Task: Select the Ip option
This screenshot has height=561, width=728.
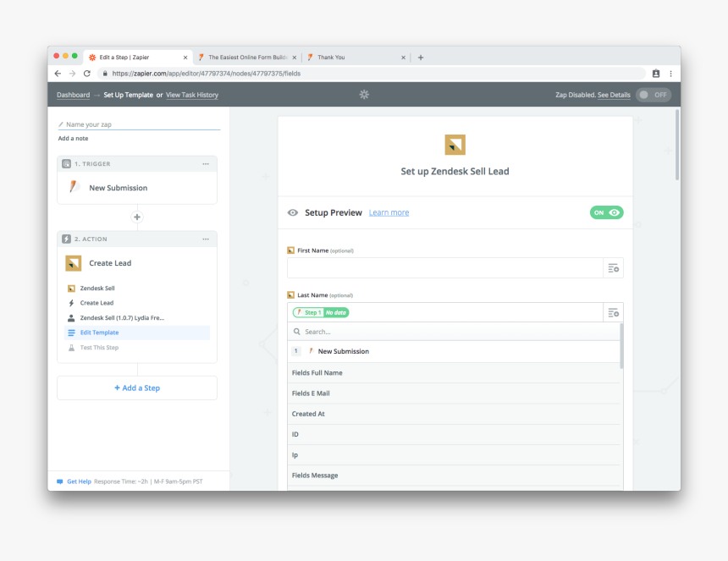Action: [454, 454]
